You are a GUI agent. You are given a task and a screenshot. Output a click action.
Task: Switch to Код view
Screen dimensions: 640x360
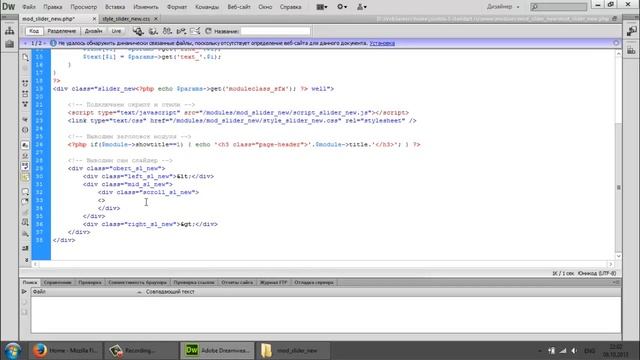(33, 31)
